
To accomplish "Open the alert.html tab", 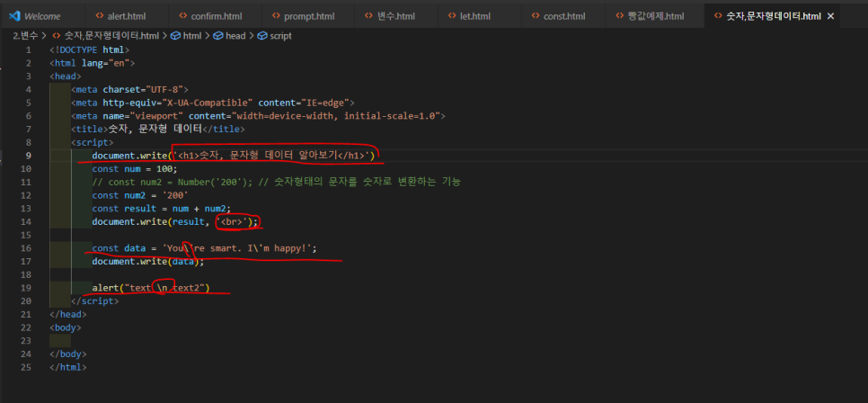I will (127, 16).
